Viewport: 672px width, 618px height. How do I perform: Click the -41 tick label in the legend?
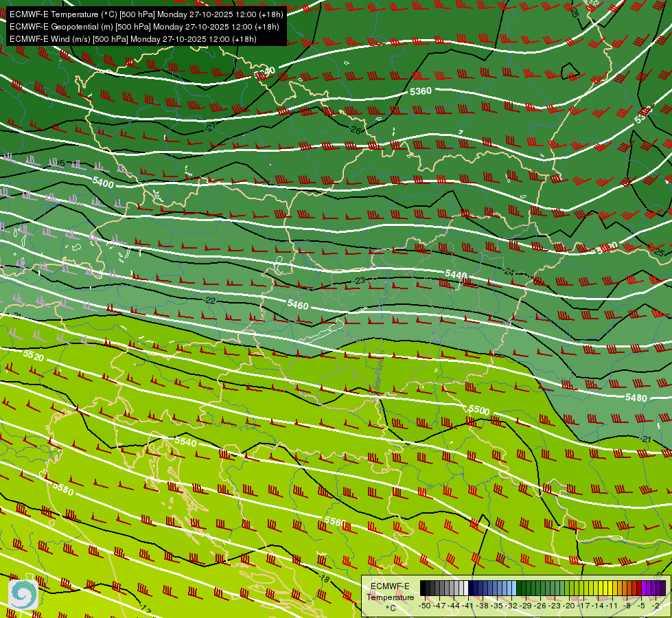pos(467,606)
